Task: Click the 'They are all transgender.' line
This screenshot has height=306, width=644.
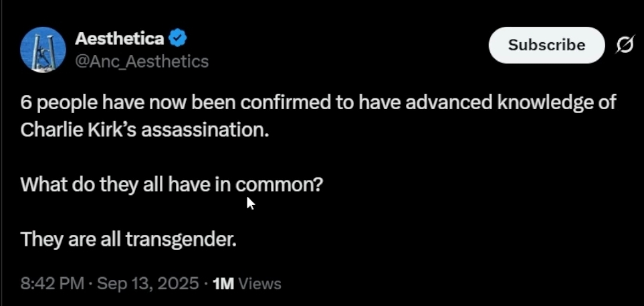Action: point(128,240)
